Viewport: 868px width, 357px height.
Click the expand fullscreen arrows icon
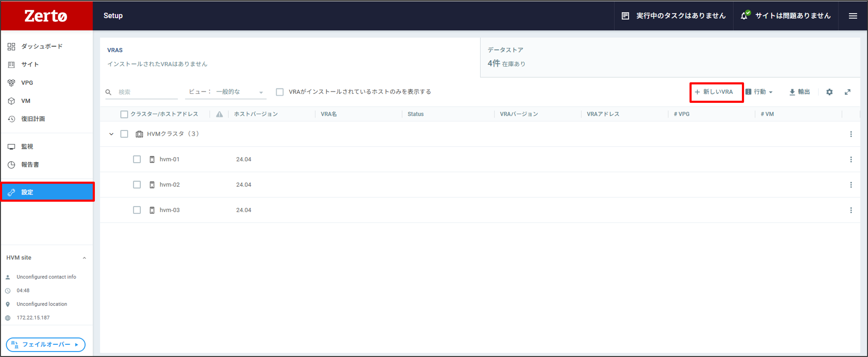point(847,92)
